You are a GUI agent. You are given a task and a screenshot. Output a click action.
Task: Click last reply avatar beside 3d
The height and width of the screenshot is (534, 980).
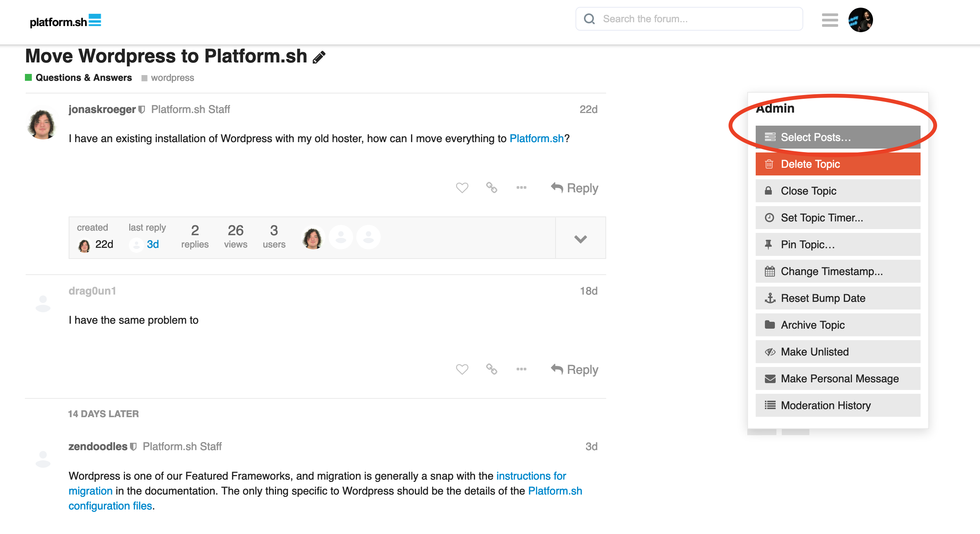tap(136, 245)
